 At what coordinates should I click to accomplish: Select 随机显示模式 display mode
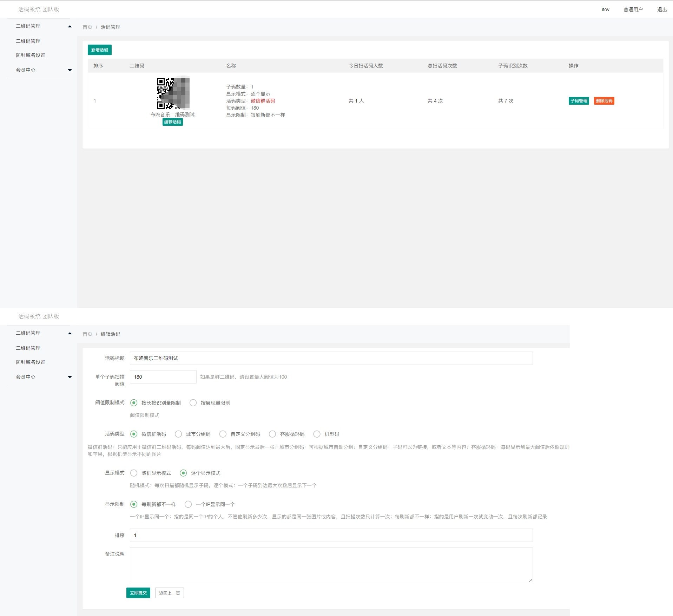coord(134,473)
